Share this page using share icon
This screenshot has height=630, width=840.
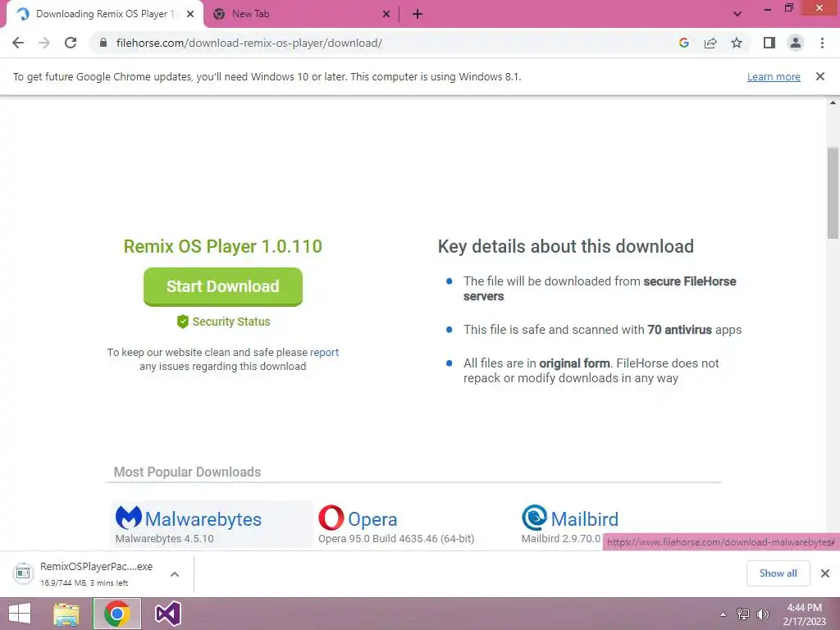pos(710,43)
